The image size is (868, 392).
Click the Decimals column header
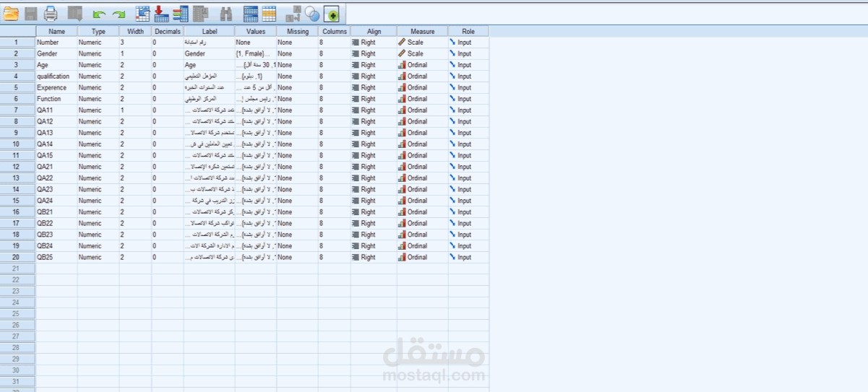pyautogui.click(x=168, y=31)
